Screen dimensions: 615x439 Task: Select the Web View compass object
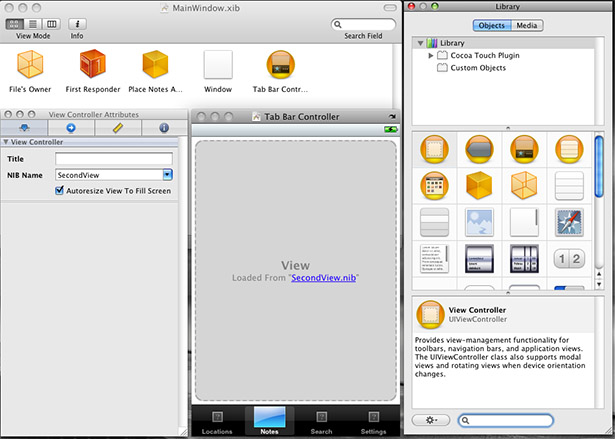(570, 222)
